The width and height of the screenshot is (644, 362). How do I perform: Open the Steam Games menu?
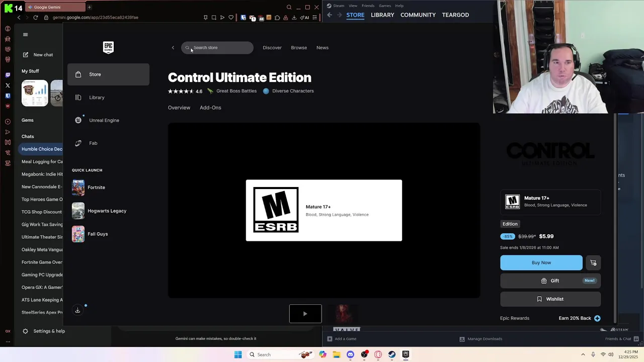point(385,6)
